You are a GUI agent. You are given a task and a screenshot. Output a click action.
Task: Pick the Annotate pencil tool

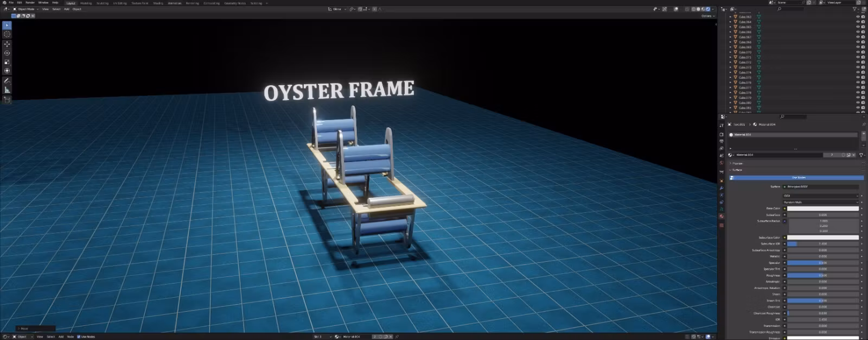click(x=7, y=80)
